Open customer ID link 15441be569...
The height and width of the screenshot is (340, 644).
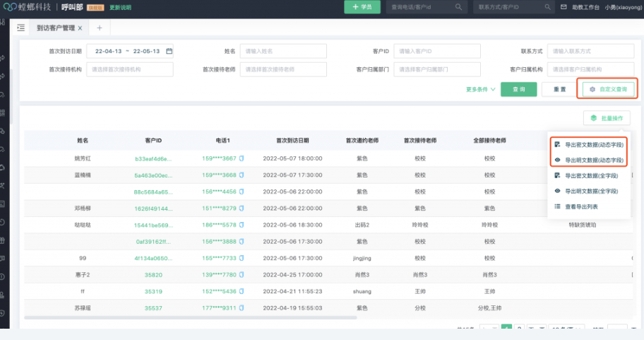[153, 225]
